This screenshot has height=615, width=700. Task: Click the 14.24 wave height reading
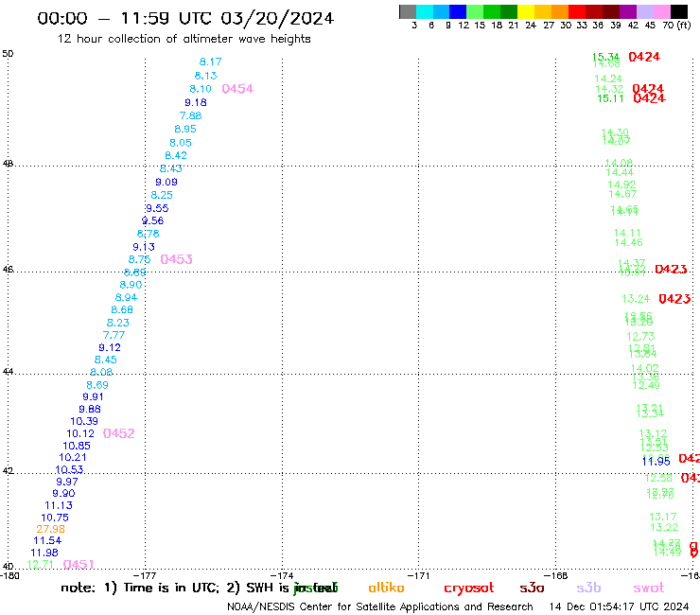tap(608, 79)
